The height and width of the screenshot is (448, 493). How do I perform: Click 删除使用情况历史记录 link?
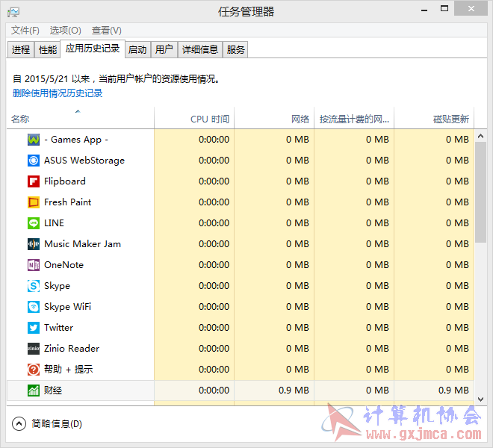tap(58, 93)
